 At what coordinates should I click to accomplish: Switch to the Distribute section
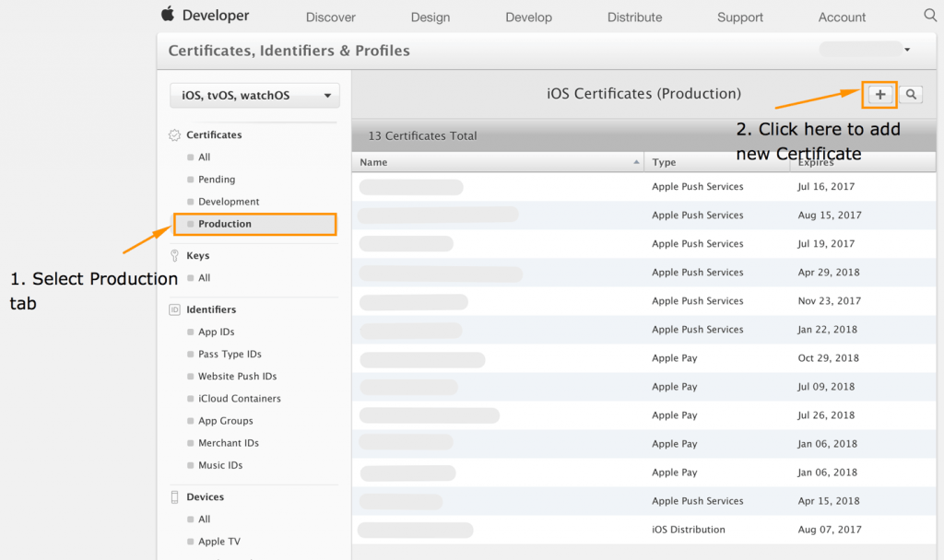pos(634,17)
